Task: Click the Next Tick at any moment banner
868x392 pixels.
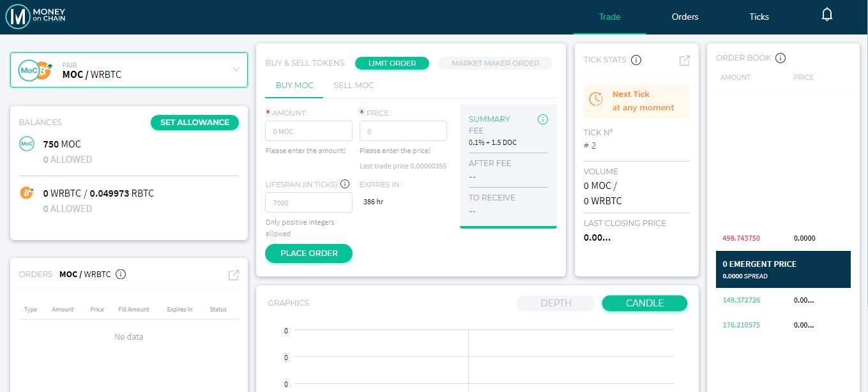Action: [637, 101]
